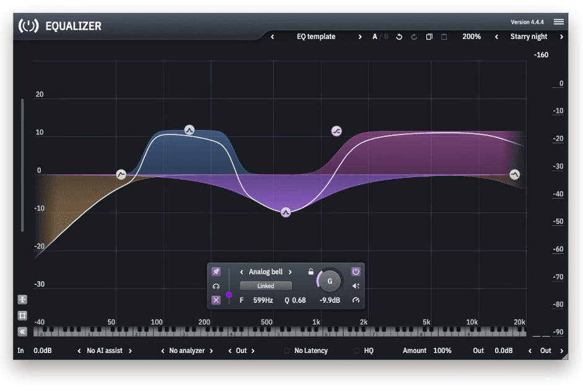Select previous filter type before Analog bell
Image resolution: width=583 pixels, height=392 pixels.
pos(242,272)
